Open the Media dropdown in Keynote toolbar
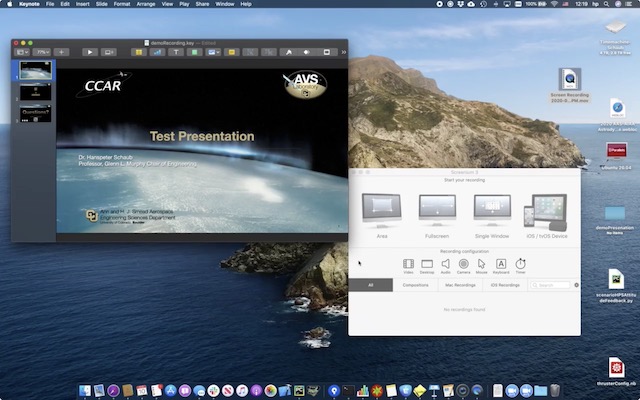 point(213,52)
